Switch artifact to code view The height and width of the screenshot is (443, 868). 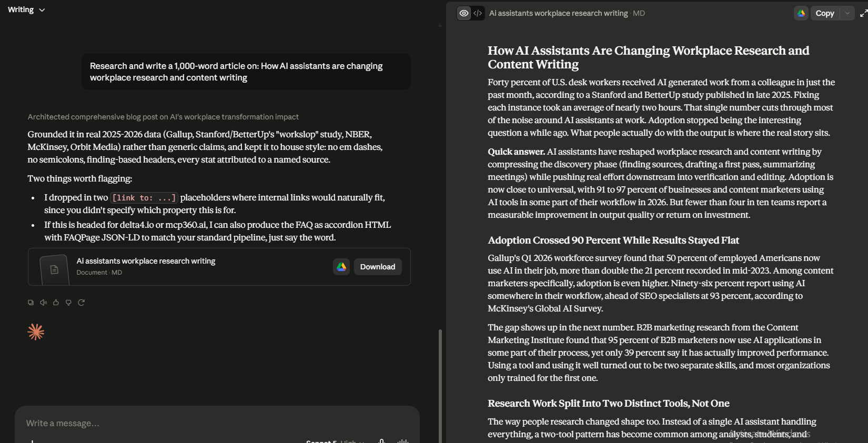[478, 13]
